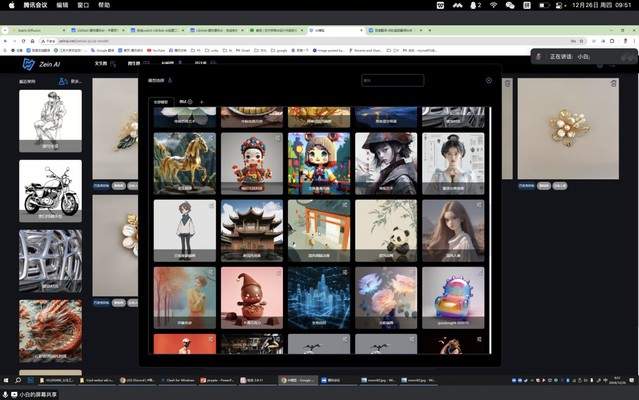
Task: Click the share icon on the long-haired girl model
Action: point(479,205)
